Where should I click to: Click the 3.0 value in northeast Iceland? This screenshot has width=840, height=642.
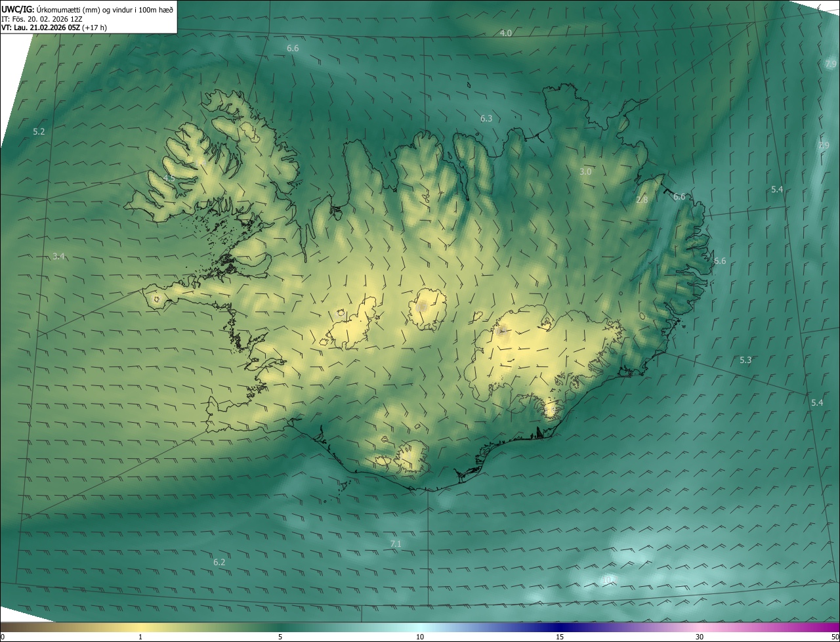(585, 171)
